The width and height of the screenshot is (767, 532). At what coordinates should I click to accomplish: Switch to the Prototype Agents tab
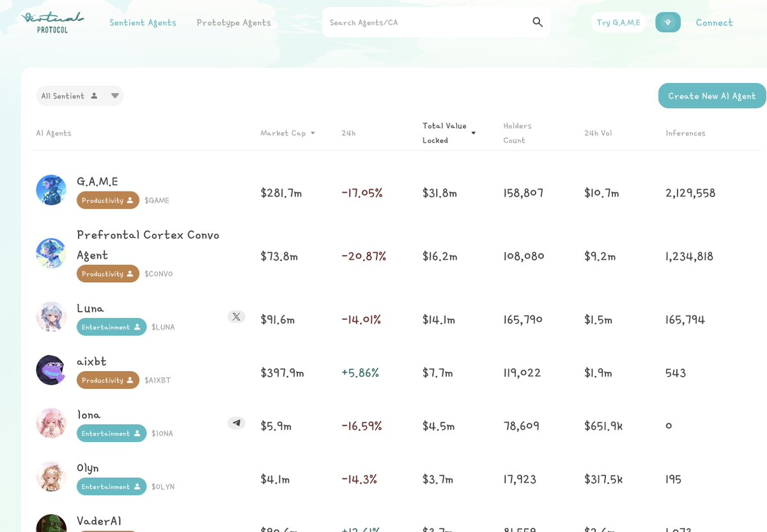tap(234, 22)
